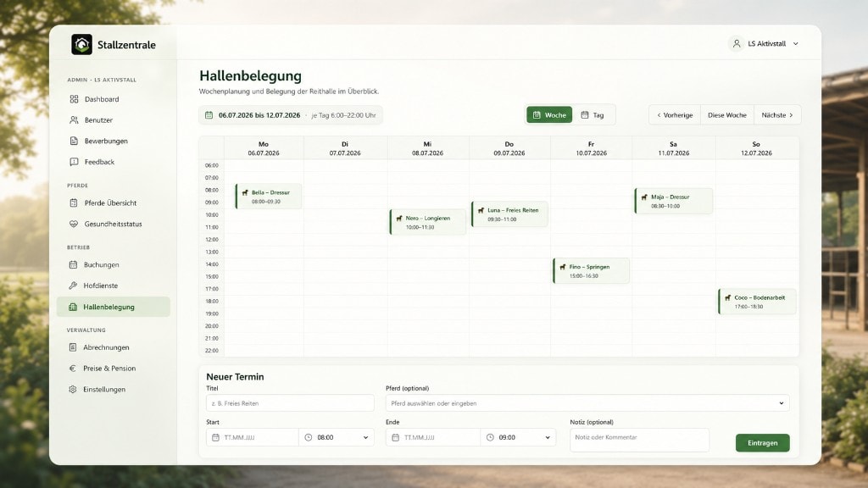The height and width of the screenshot is (488, 868).
Task: Open the Pferd auswählen dropdown
Action: click(587, 403)
